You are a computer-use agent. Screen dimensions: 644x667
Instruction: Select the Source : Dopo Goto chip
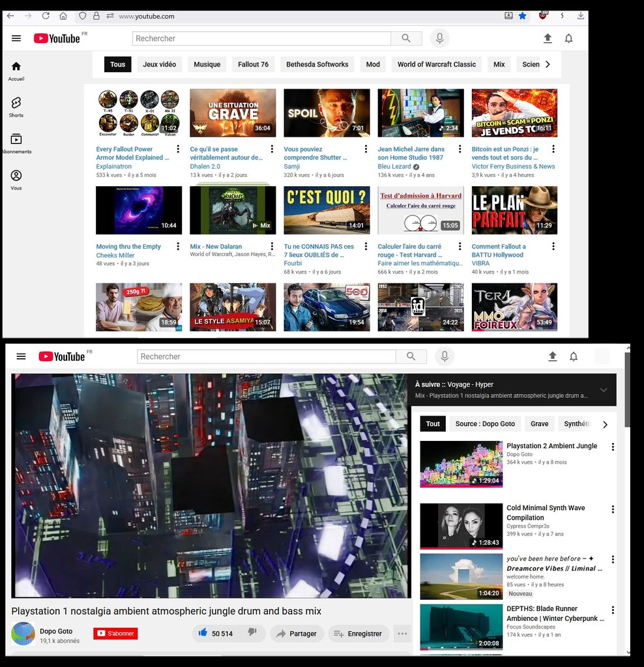485,424
